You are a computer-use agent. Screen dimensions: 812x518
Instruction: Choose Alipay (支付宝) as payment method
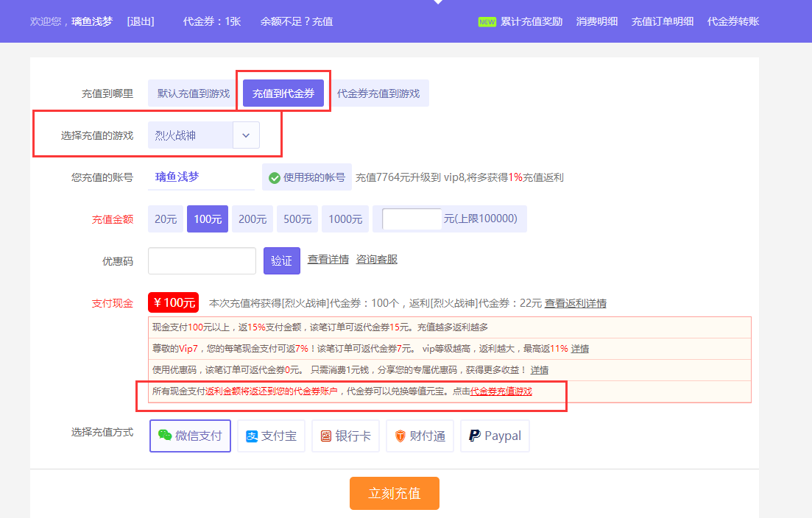(271, 436)
